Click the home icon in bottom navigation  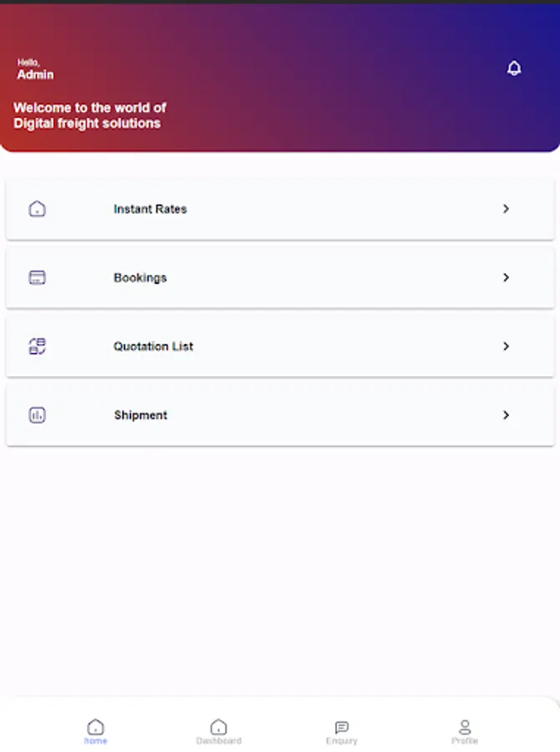95,726
